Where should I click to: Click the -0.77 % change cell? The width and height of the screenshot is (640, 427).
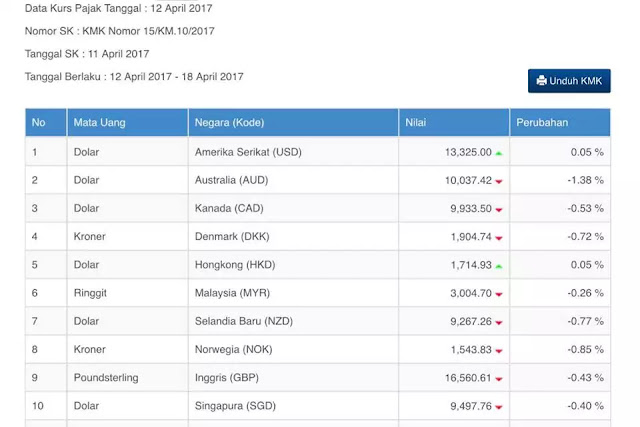[x=560, y=321]
